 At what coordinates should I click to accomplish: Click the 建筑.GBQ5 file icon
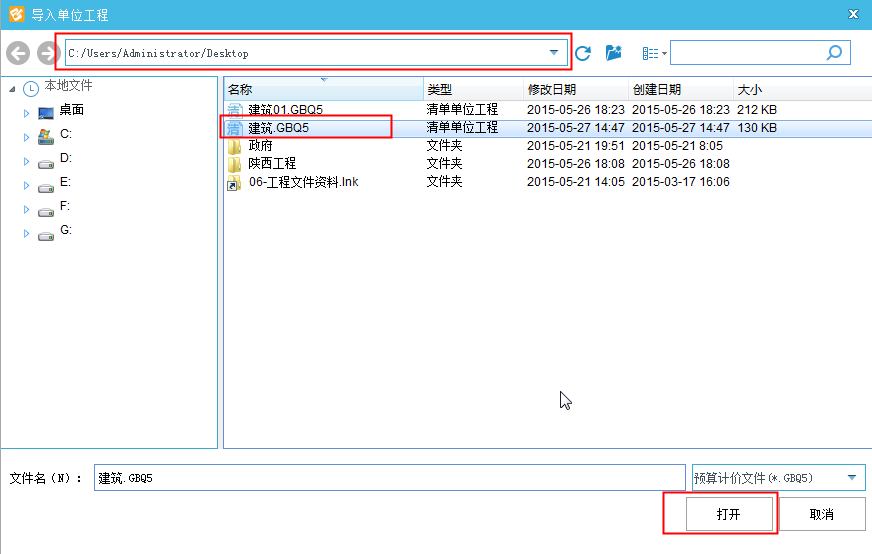(235, 128)
